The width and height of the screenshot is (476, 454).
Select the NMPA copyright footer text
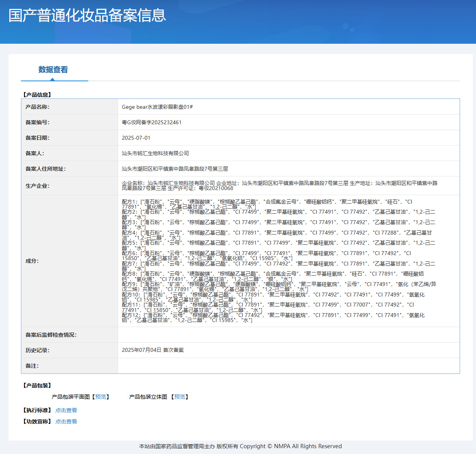pyautogui.click(x=240, y=446)
